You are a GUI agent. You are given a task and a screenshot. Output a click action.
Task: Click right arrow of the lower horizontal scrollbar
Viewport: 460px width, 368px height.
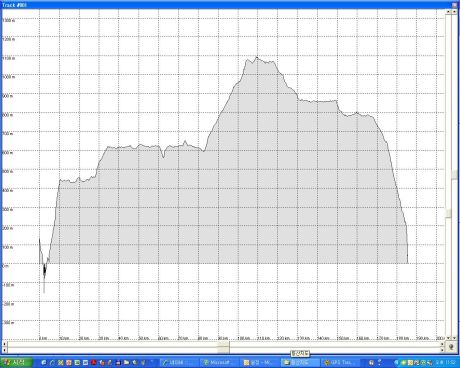(x=442, y=350)
